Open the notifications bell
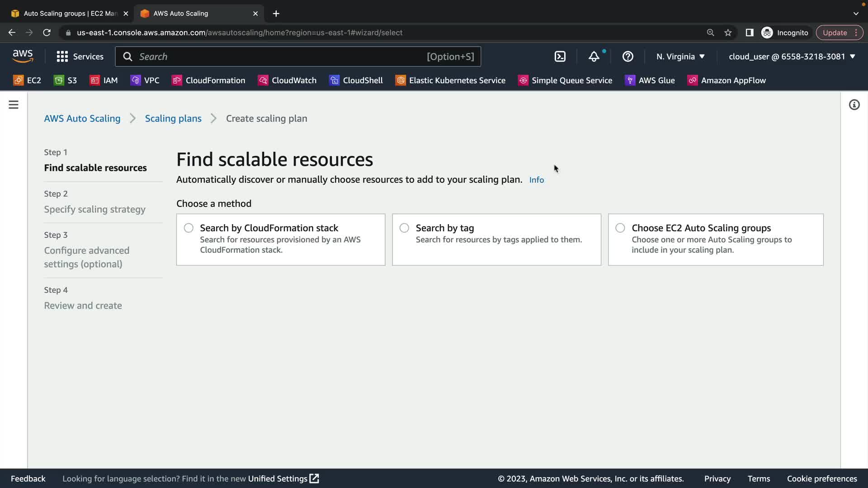The height and width of the screenshot is (488, 868). click(594, 56)
